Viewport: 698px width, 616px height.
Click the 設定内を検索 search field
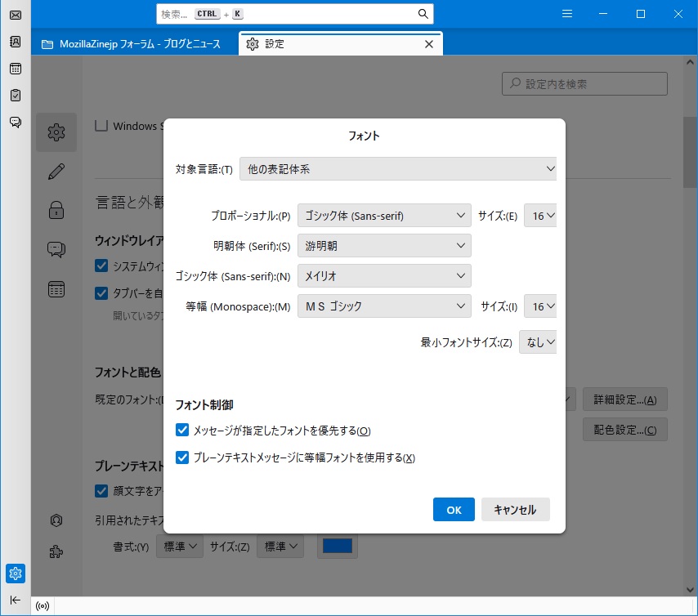coord(584,83)
